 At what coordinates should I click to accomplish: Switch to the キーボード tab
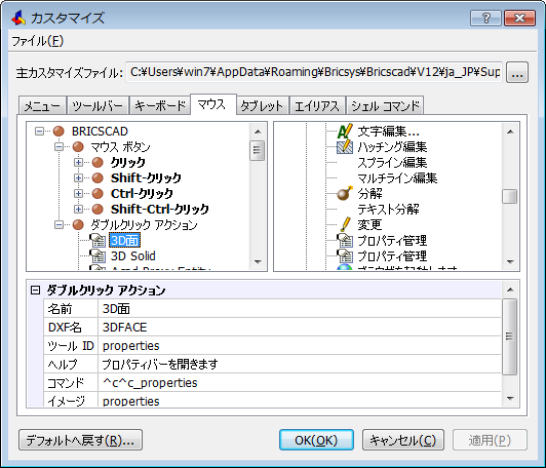point(160,106)
